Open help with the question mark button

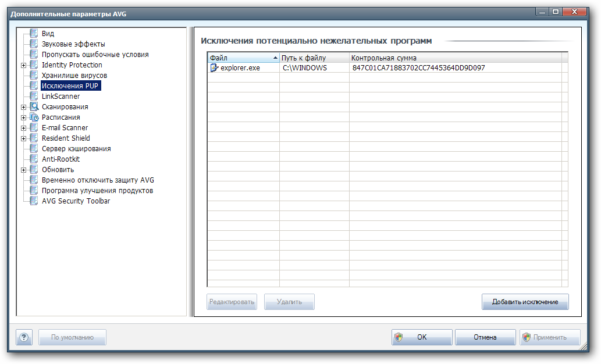[24, 337]
